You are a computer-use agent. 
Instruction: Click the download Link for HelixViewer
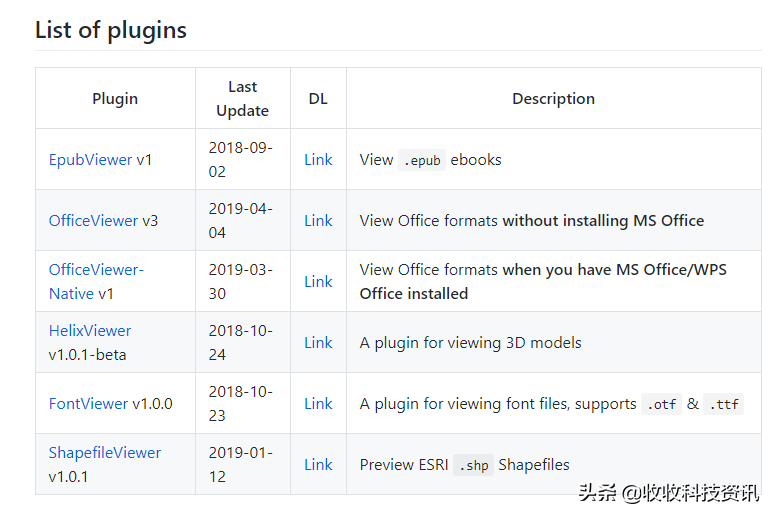point(318,342)
